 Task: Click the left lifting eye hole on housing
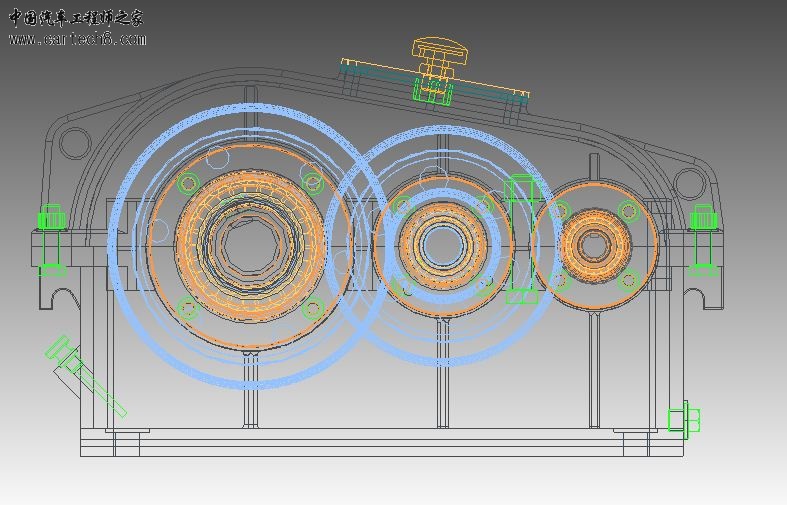[x=73, y=142]
